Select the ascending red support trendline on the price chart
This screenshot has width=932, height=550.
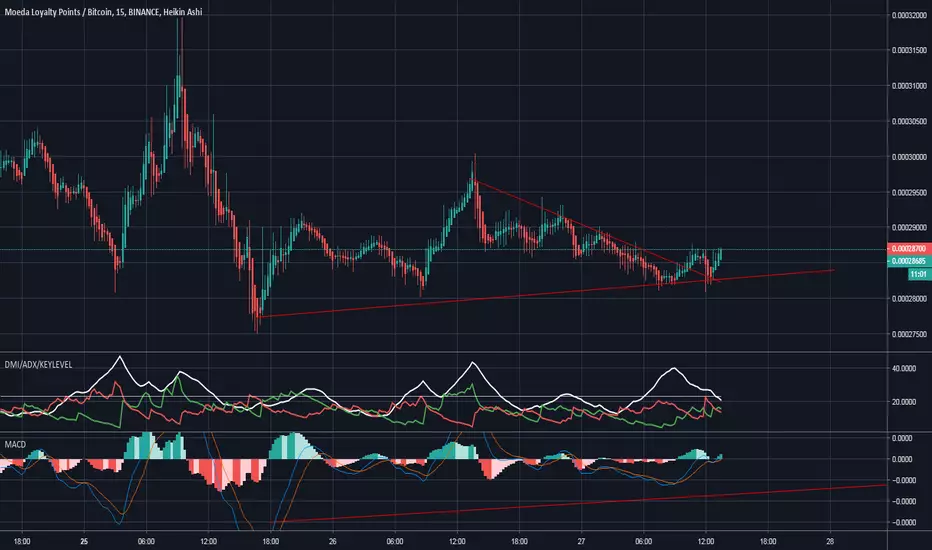point(547,293)
